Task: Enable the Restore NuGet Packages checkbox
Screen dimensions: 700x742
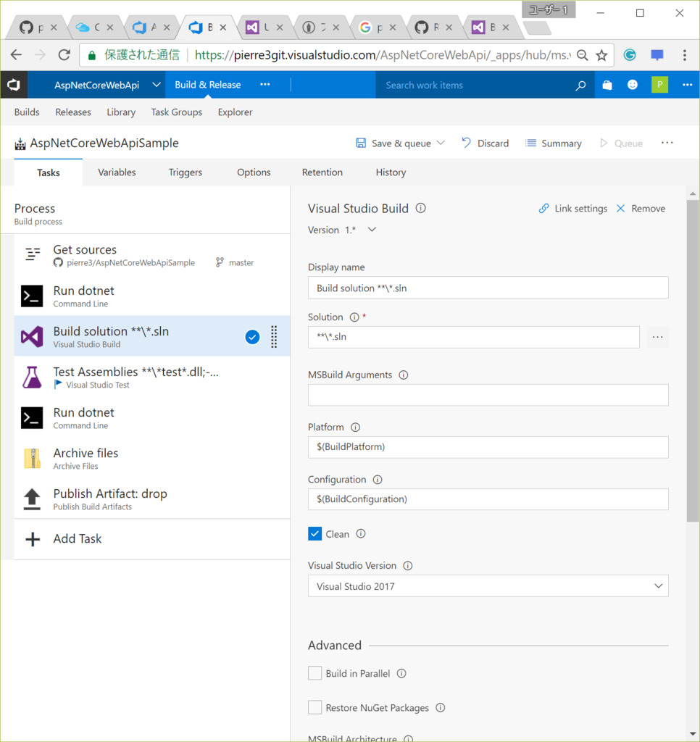Action: click(314, 707)
